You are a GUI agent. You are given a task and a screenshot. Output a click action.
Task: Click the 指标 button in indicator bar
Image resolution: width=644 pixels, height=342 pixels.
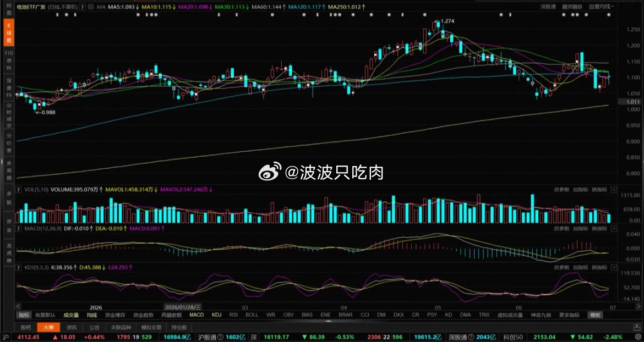(24, 315)
